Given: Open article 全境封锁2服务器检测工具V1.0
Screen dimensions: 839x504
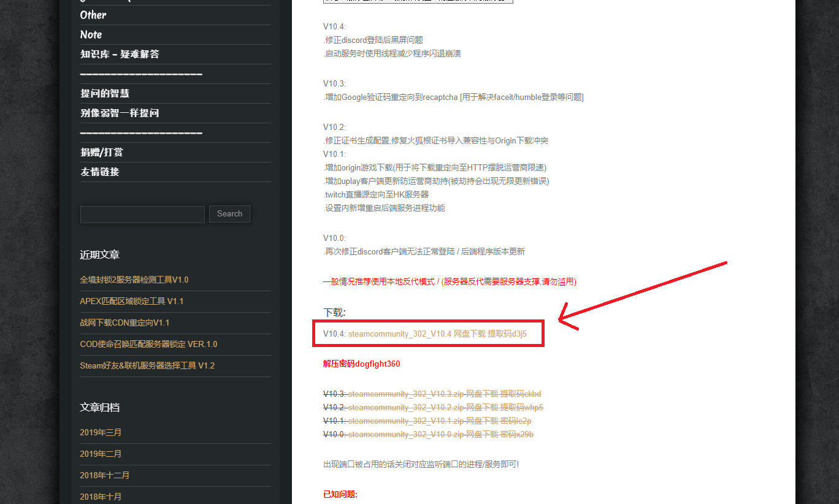Looking at the screenshot, I should (134, 280).
